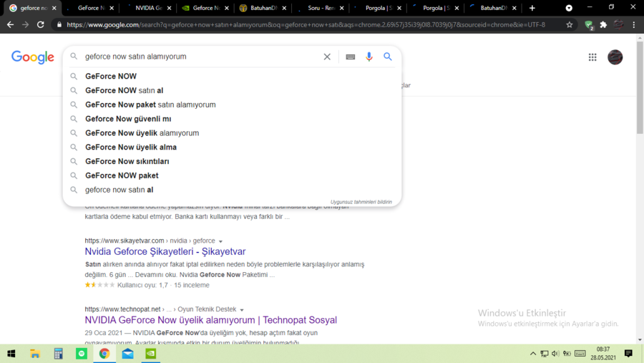Viewport: 644px width, 363px height.
Task: Open network status in system tray
Action: click(545, 354)
